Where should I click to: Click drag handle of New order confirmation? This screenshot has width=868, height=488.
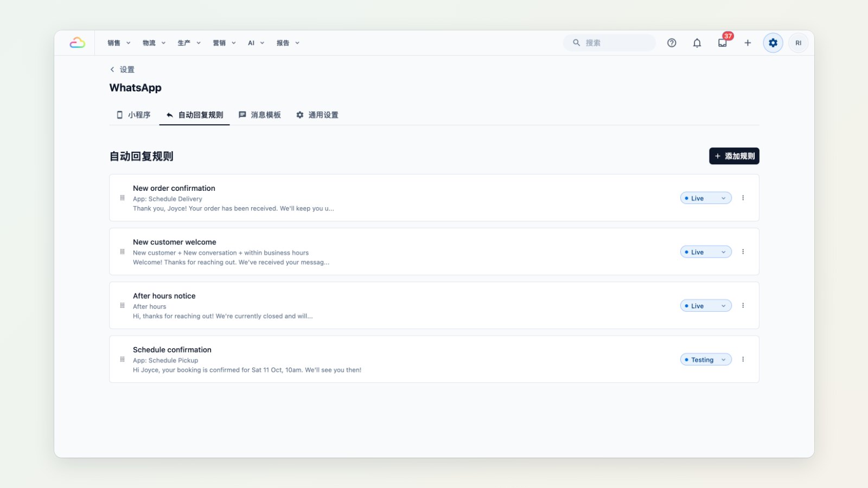pos(122,198)
